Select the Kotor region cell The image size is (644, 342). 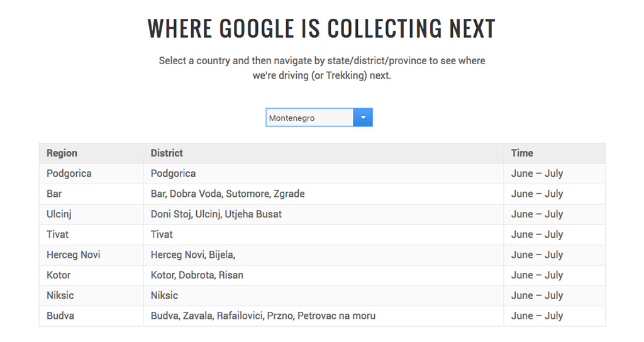coord(91,275)
